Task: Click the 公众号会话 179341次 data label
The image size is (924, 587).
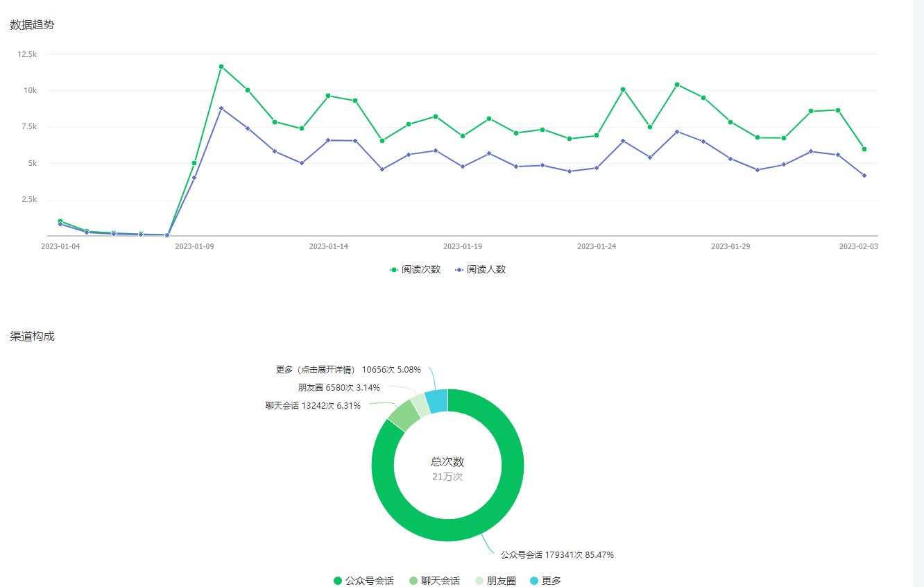Action: point(557,554)
